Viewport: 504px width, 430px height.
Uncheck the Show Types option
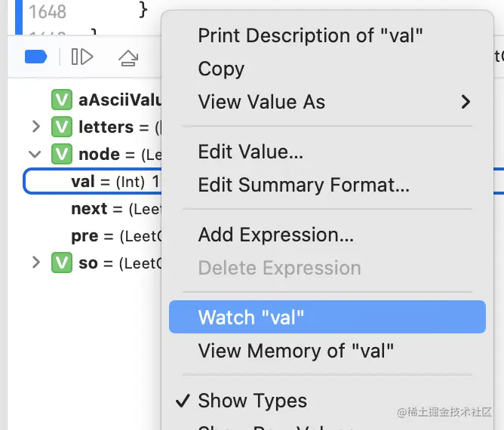click(x=252, y=401)
